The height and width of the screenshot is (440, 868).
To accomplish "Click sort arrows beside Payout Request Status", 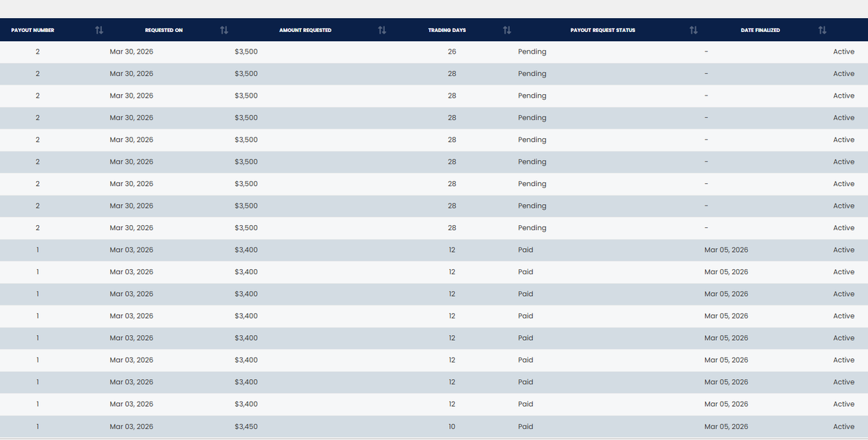I will (694, 30).
